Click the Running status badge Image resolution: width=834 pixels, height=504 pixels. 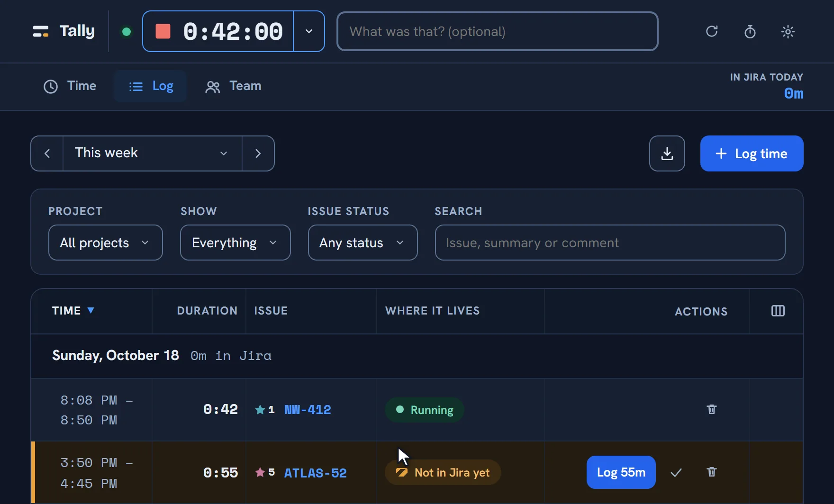[425, 410]
